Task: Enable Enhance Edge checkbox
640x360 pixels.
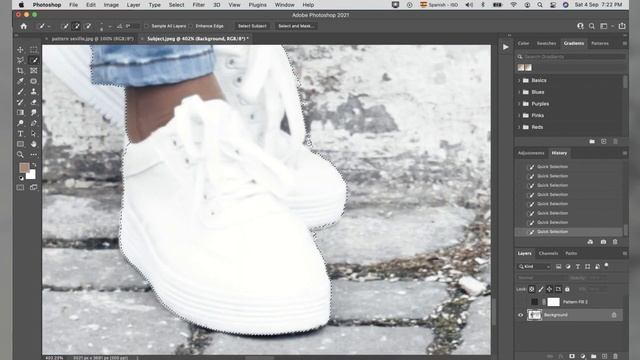Action: 191,26
